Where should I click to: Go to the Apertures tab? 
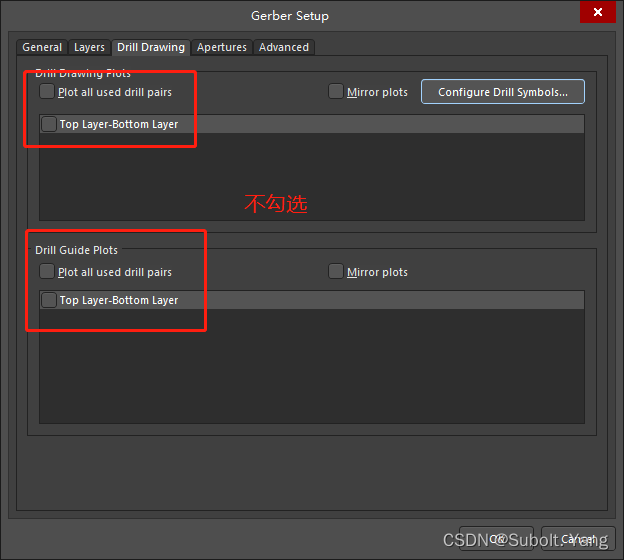click(221, 47)
